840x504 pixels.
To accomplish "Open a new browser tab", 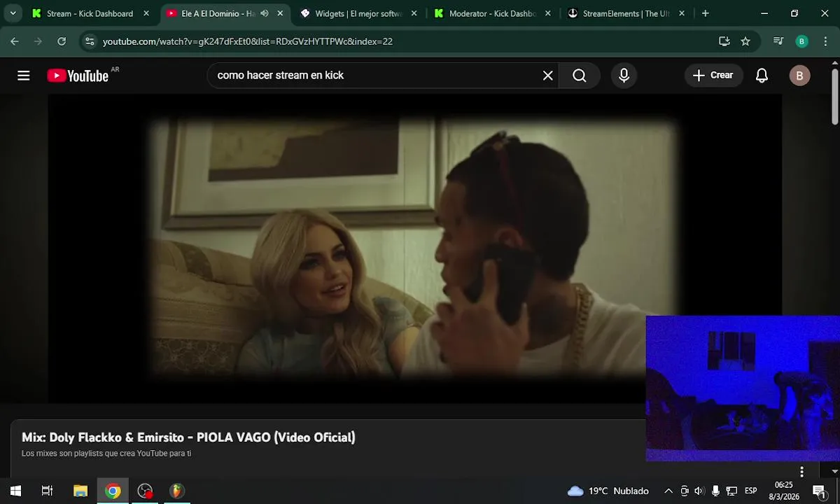I will pyautogui.click(x=705, y=13).
